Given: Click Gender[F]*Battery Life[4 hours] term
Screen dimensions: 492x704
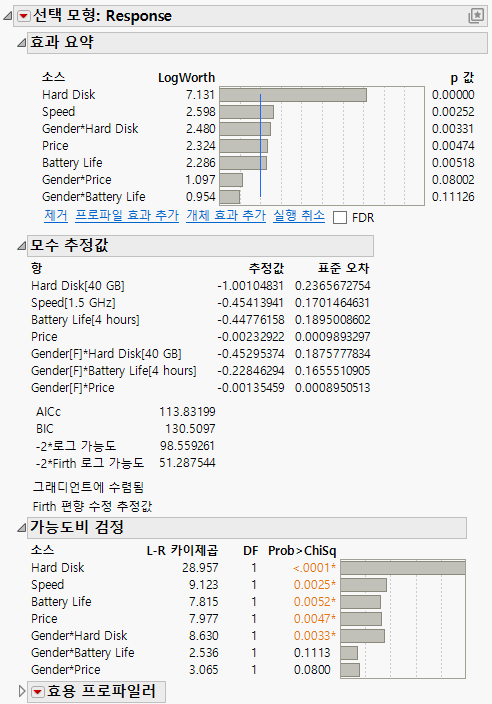Looking at the screenshot, I should click(114, 371).
